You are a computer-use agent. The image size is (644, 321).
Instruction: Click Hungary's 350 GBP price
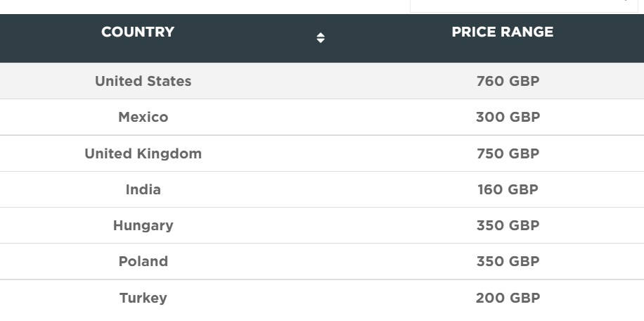(x=508, y=226)
